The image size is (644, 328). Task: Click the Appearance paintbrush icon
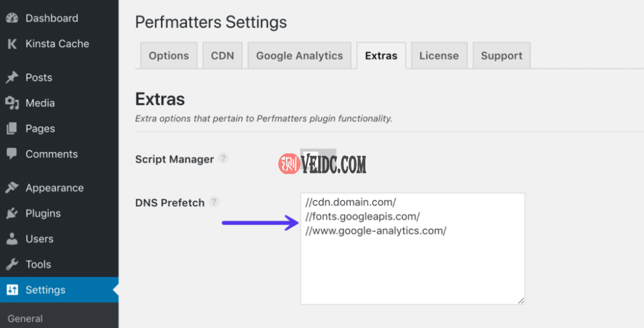(x=12, y=188)
